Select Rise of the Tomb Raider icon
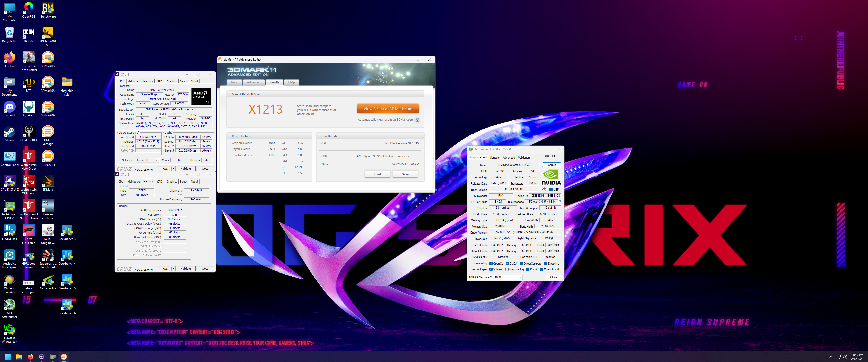868x362 pixels. pyautogui.click(x=29, y=61)
